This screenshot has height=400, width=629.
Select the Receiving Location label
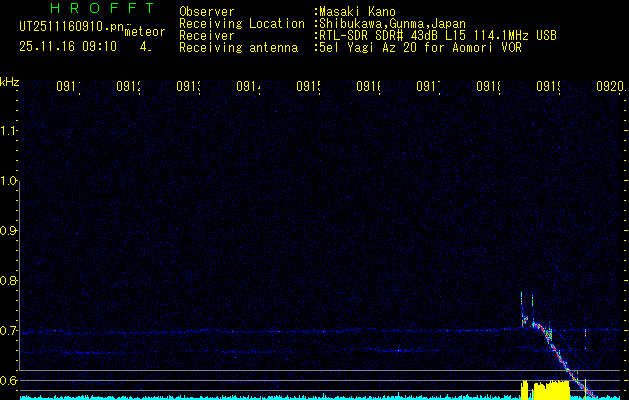[x=241, y=23]
